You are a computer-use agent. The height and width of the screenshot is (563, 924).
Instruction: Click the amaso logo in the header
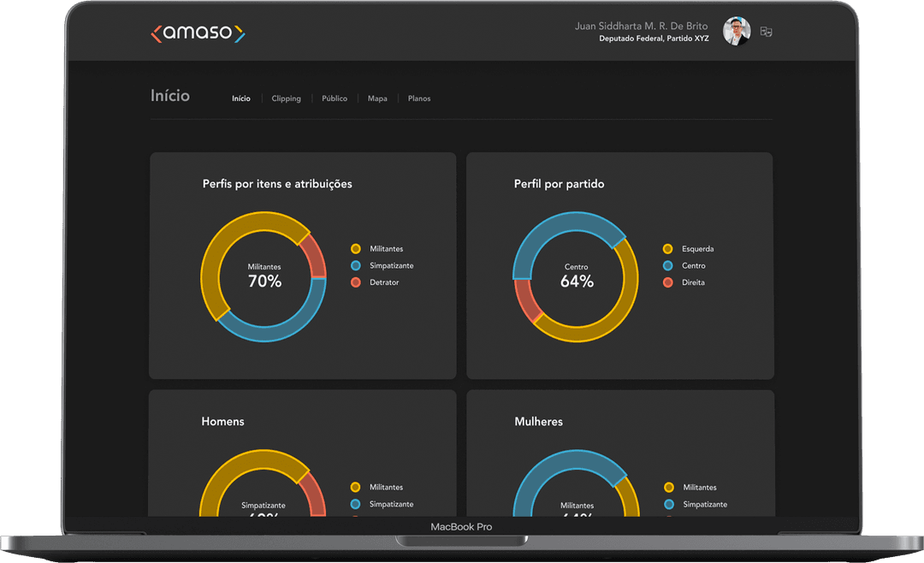click(x=198, y=33)
